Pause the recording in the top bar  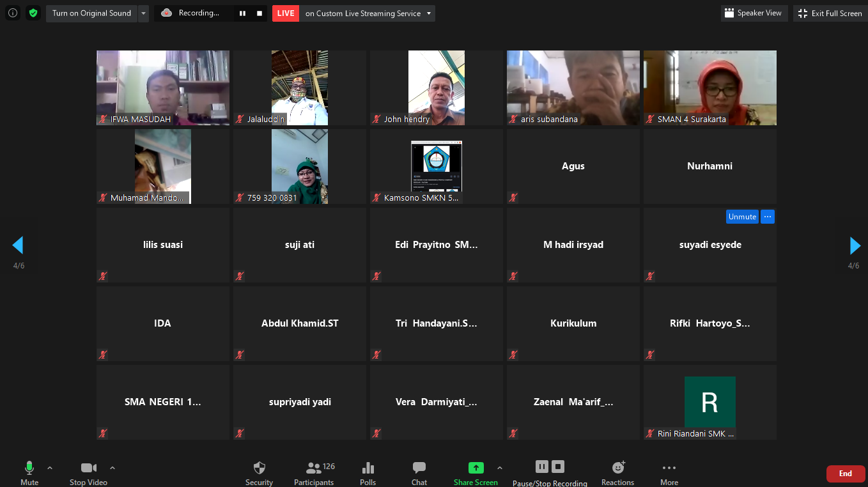pos(242,13)
